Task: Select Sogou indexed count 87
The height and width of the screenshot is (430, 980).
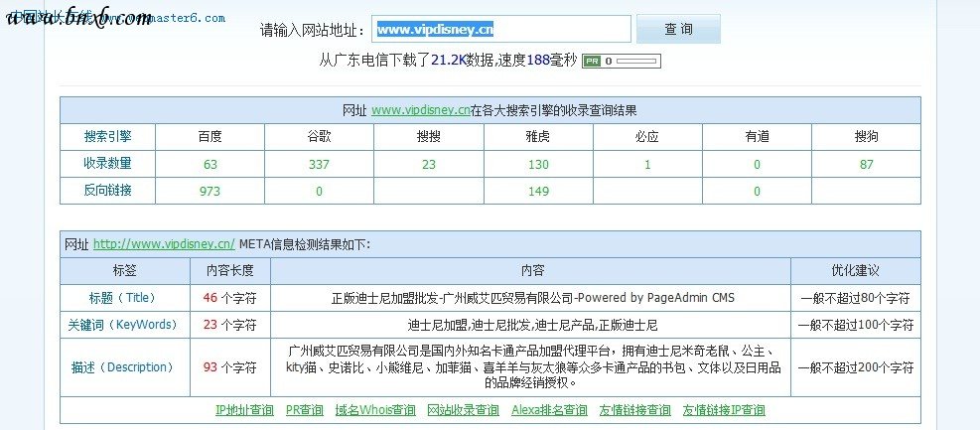Action: click(x=866, y=164)
